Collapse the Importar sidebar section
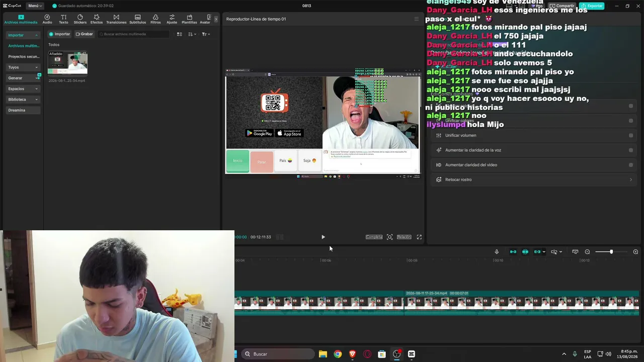This screenshot has height=362, width=644. click(23, 35)
